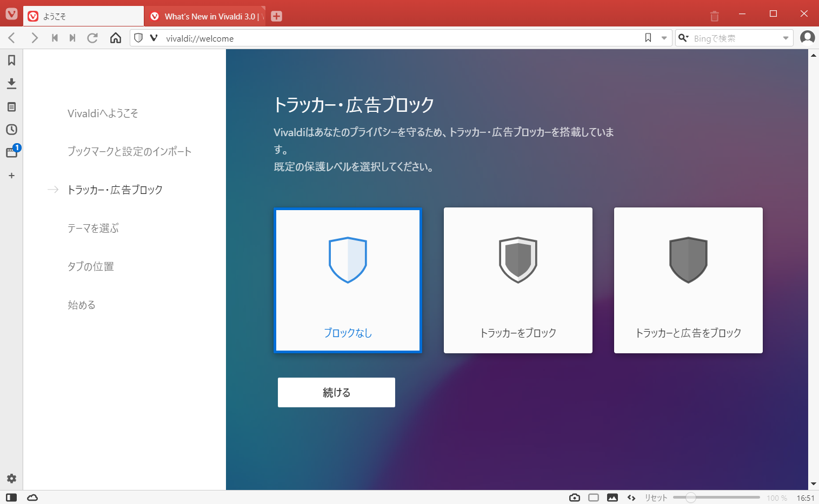Open the Bookmarks panel
This screenshot has width=819, height=504.
11,61
